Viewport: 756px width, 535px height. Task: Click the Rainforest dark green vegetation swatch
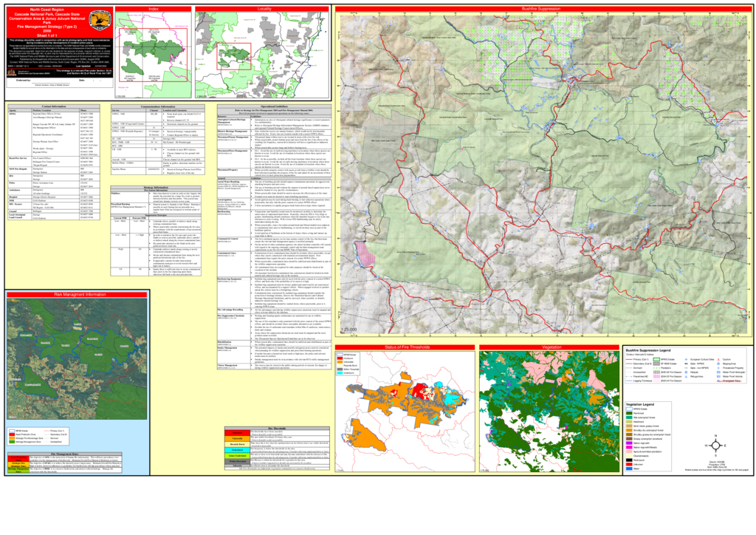(629, 413)
